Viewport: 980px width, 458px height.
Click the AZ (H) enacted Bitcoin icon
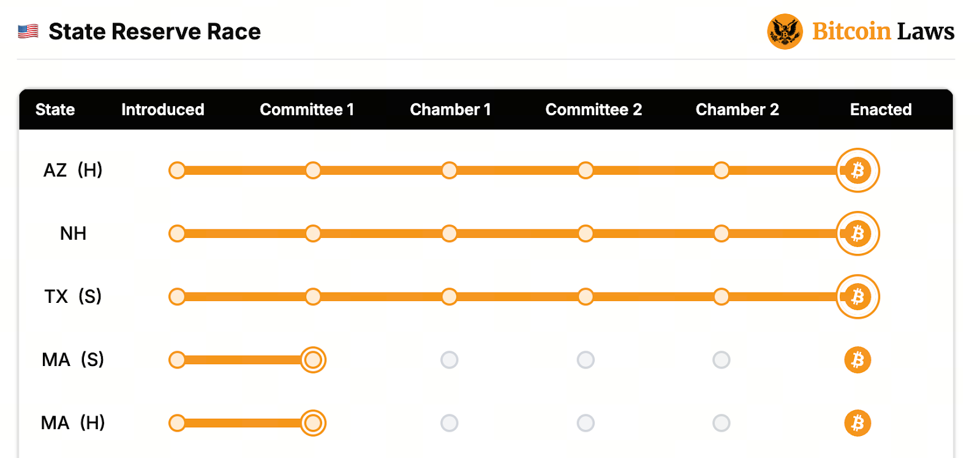tap(858, 170)
